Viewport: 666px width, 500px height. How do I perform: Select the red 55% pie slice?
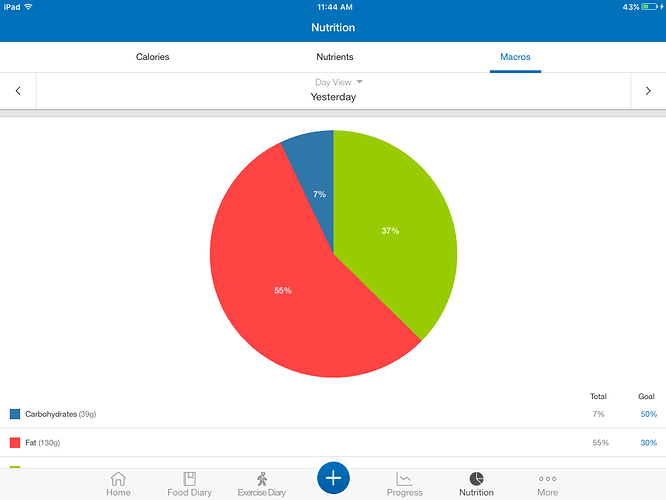click(282, 291)
